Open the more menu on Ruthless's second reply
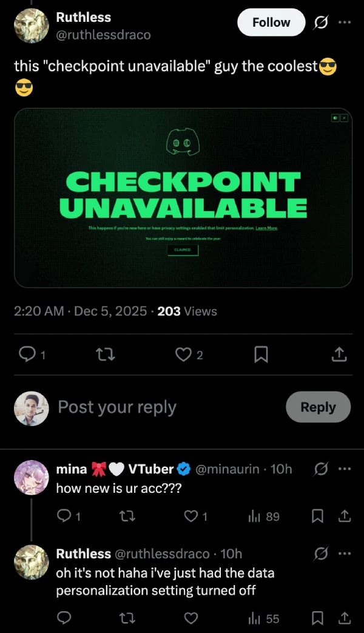 tap(344, 553)
